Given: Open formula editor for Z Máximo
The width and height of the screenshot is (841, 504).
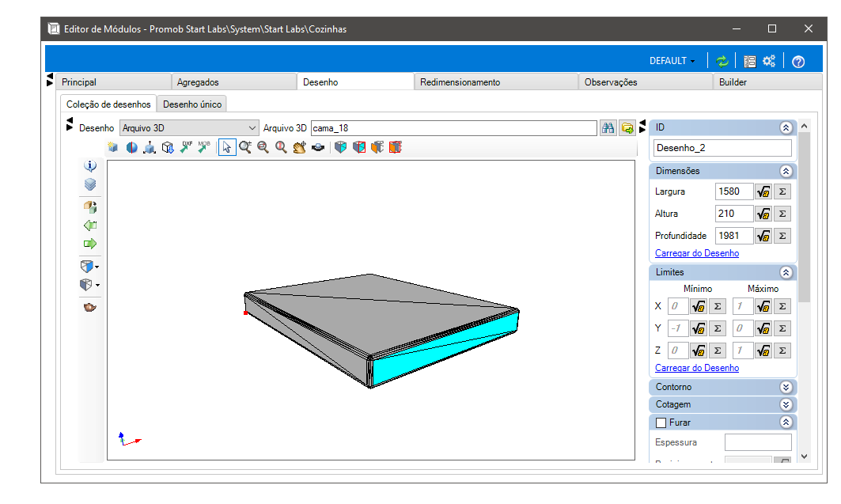Looking at the screenshot, I should tap(763, 351).
